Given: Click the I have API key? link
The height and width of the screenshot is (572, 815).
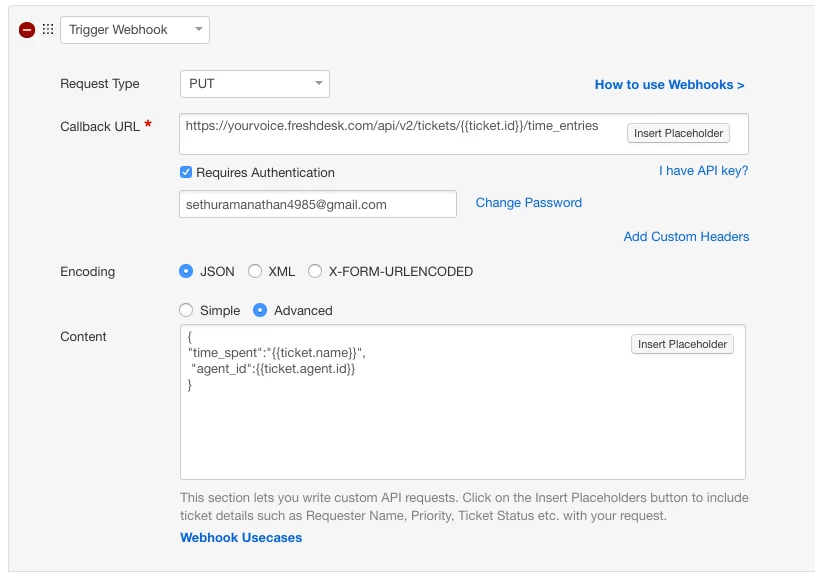Looking at the screenshot, I should [x=703, y=171].
